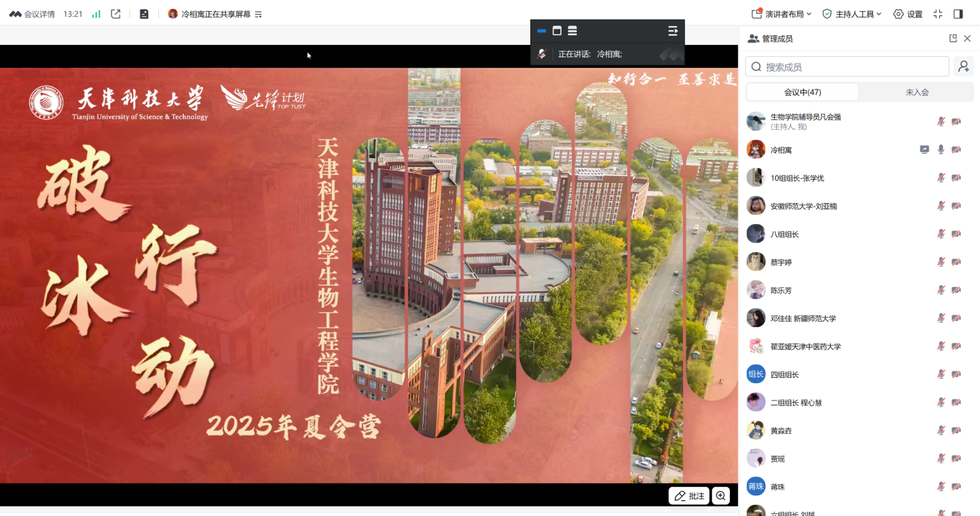Pop out the 管理成员 panel
The image size is (980, 516).
pos(953,38)
